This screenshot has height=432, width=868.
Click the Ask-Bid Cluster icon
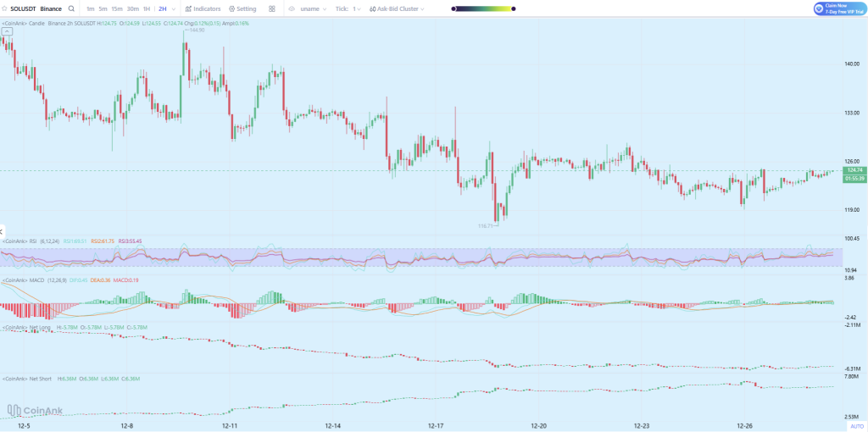[x=373, y=8]
